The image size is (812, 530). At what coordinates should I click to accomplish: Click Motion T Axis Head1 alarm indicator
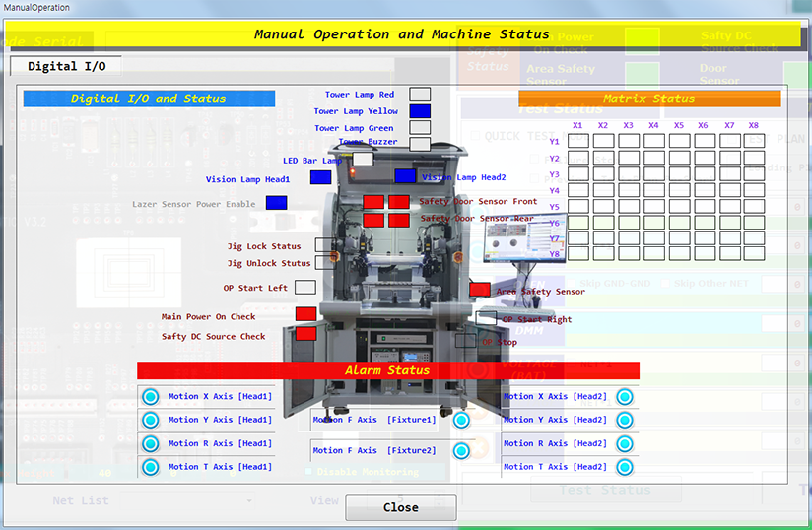150,467
